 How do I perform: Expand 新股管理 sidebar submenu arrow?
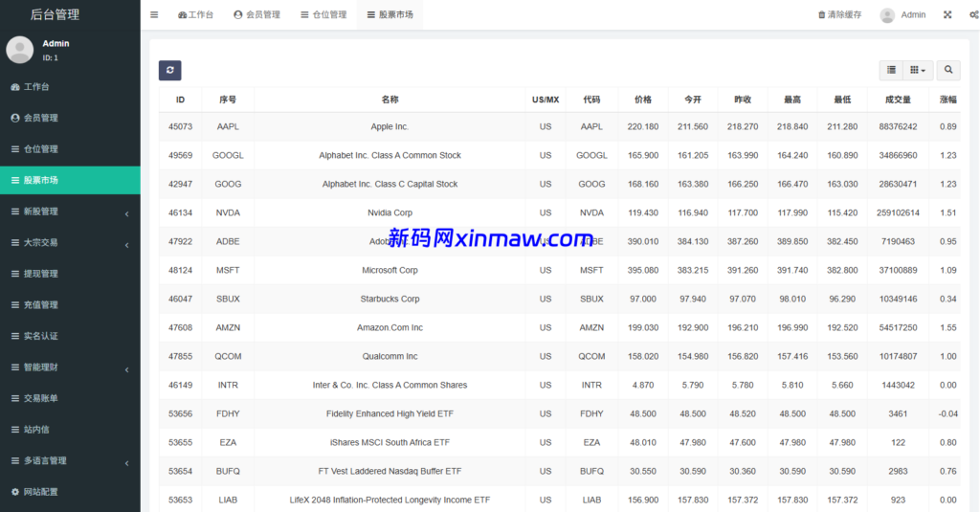tap(127, 213)
